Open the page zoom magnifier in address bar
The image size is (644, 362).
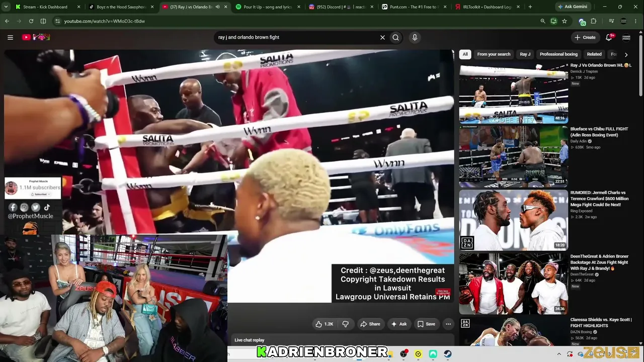[x=542, y=21]
